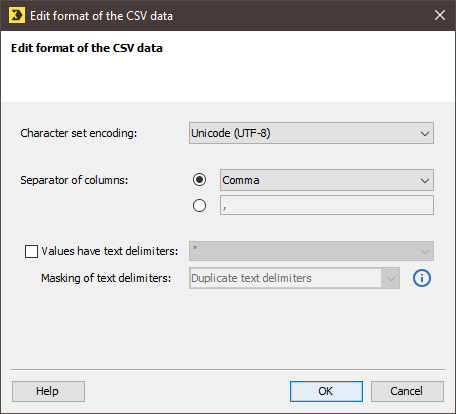Confirm with the OK button
The width and height of the screenshot is (456, 414).
click(x=326, y=391)
